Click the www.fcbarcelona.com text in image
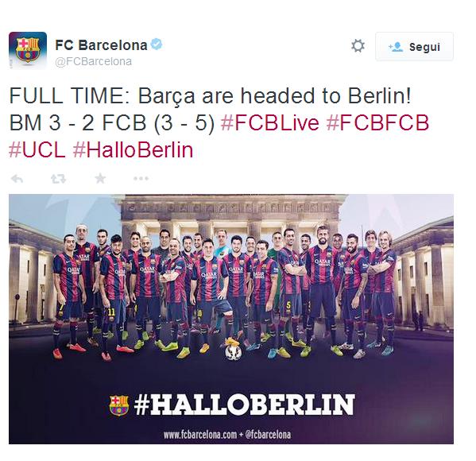 [200, 435]
